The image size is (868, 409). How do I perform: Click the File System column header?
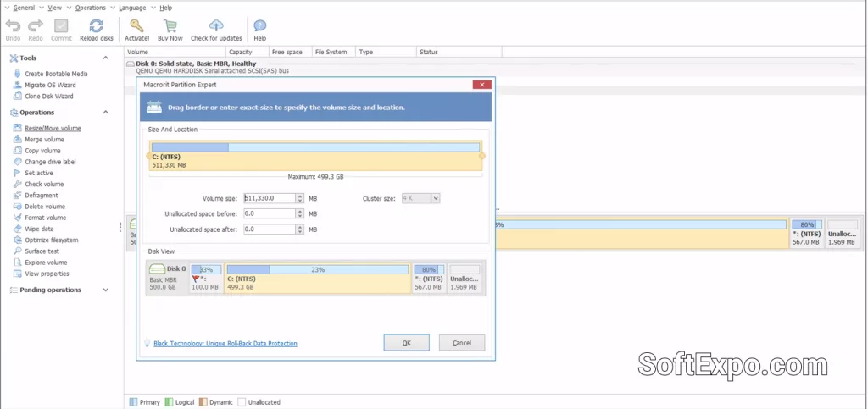coord(334,52)
